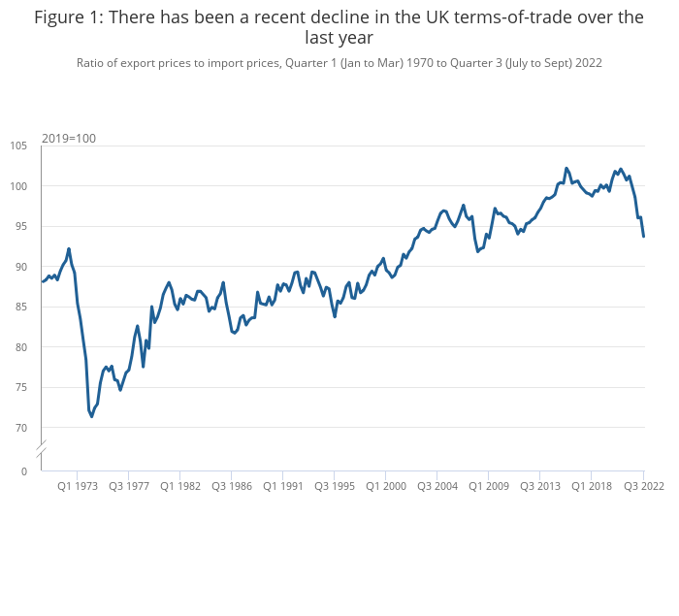The image size is (679, 616).
Task: Click the Q3 2013 x-axis label
Action: click(x=541, y=487)
